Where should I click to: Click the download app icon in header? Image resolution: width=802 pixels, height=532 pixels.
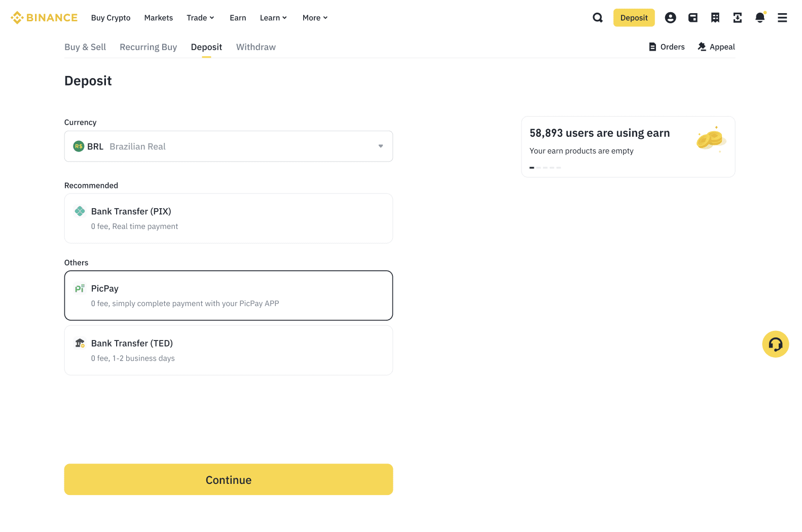pos(738,18)
